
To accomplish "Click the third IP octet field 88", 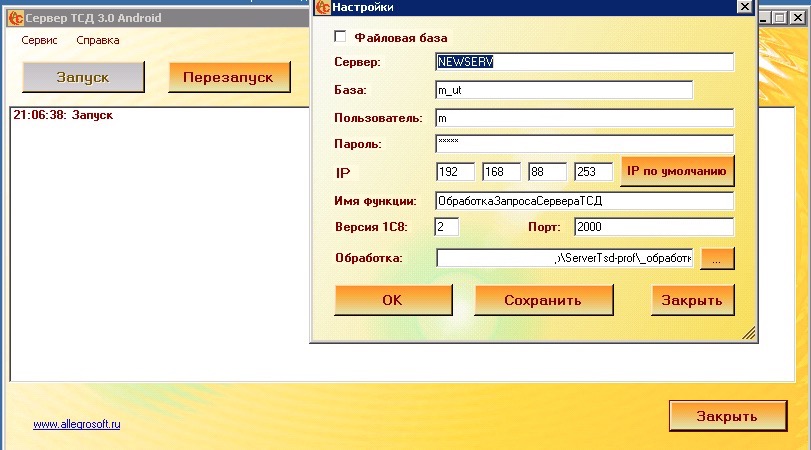I will click(547, 172).
